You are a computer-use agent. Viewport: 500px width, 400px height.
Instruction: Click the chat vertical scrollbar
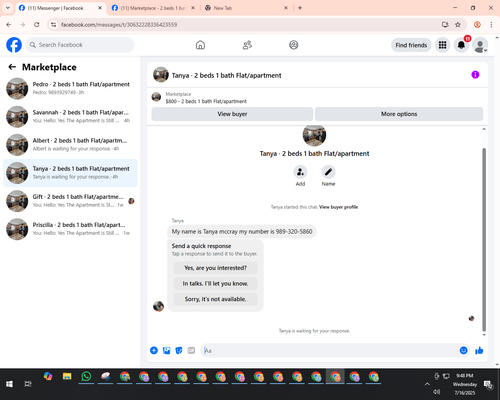484,239
